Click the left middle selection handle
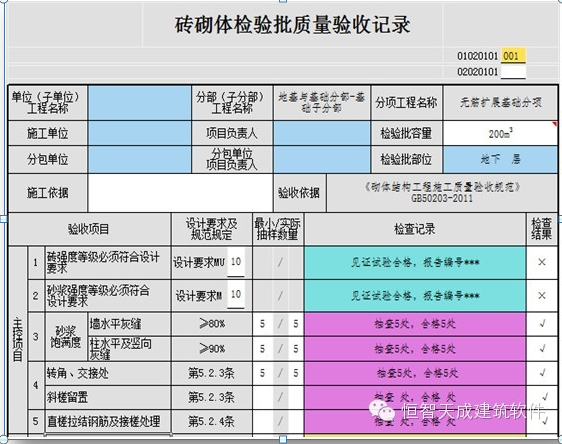The height and width of the screenshot is (444, 562). coord(3,219)
